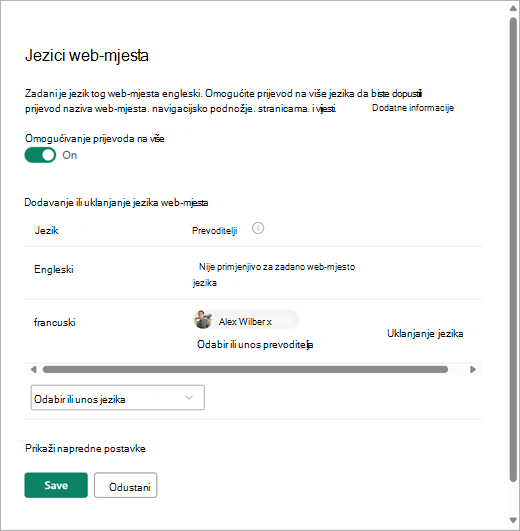Open Dodatne informacije link
Image resolution: width=520 pixels, height=531 pixels.
(413, 108)
